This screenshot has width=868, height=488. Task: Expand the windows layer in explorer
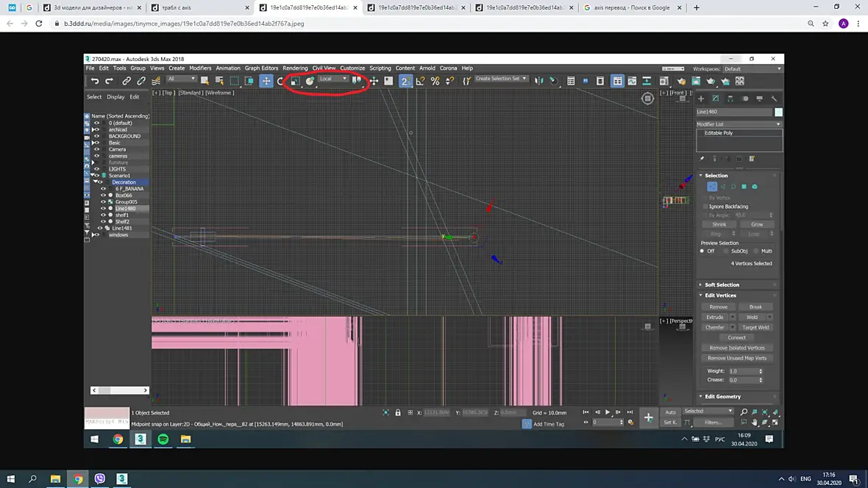93,234
